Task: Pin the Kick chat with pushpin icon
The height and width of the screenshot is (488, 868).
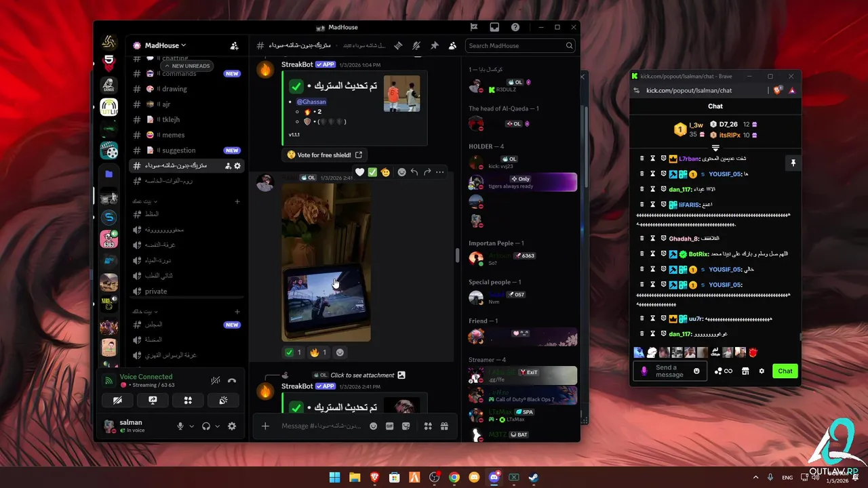Action: [792, 163]
